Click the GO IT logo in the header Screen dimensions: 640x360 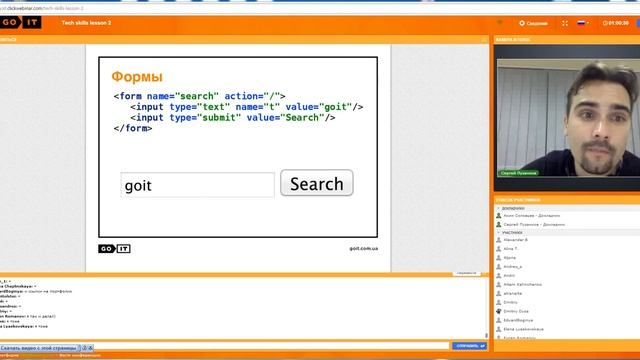point(21,22)
